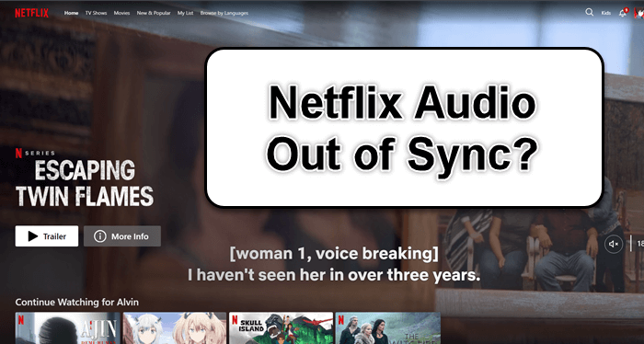644x344 pixels.
Task: Open the Skull Island thumbnail
Action: point(282,328)
